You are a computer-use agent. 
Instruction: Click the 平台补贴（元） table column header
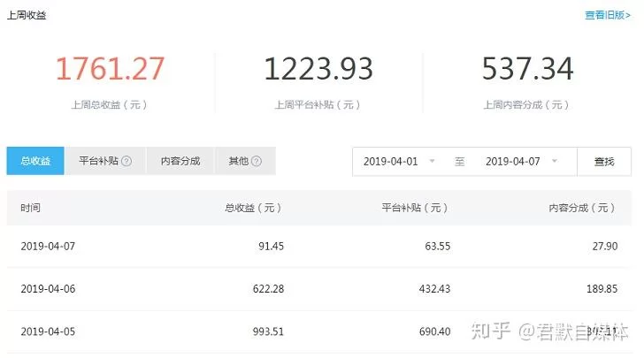point(414,208)
